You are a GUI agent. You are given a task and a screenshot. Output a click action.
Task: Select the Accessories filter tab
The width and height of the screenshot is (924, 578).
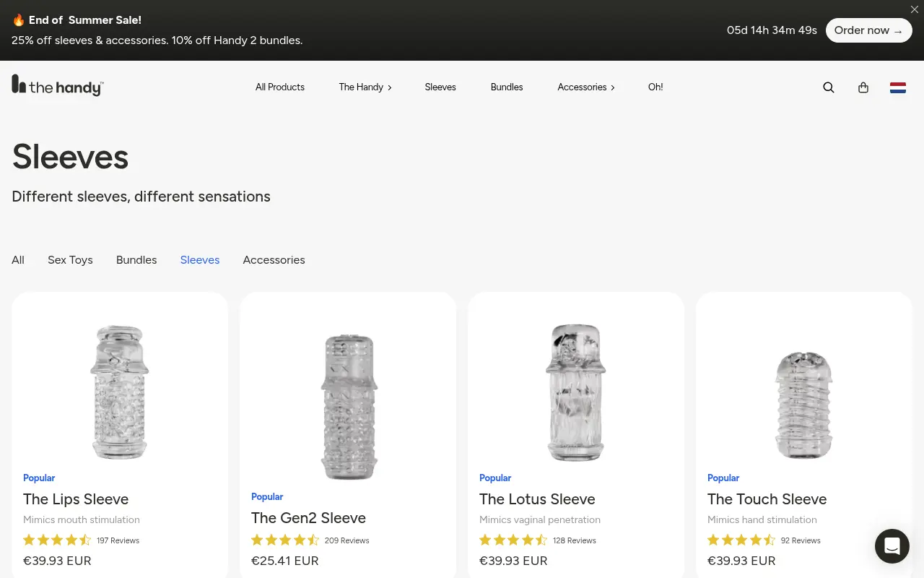(274, 260)
